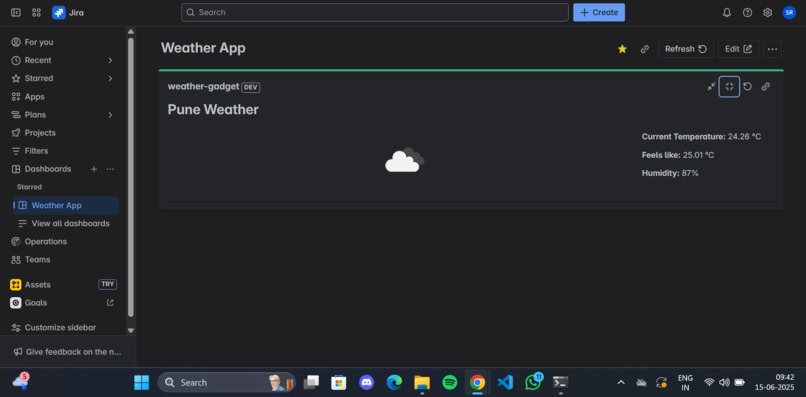Open dashboard more actions menu
This screenshot has height=397, width=806.
[772, 49]
